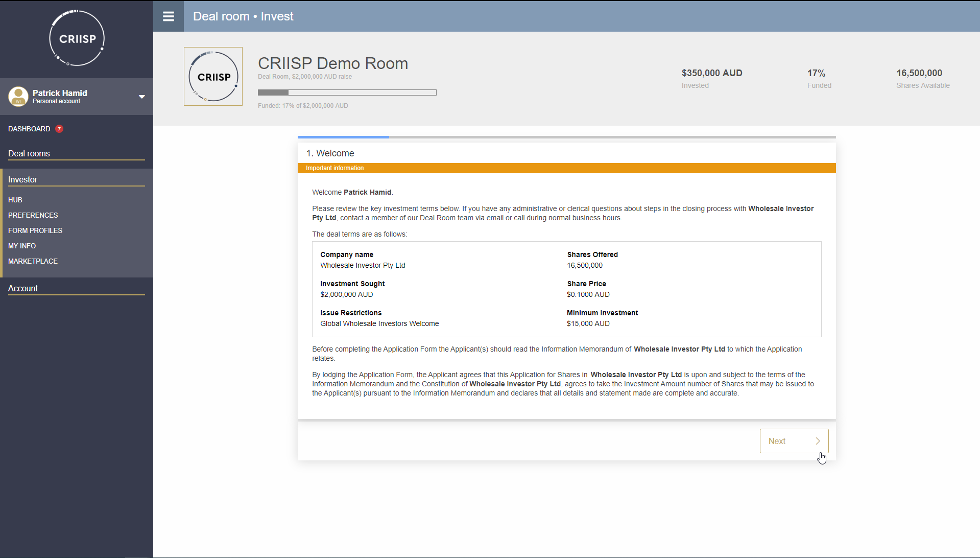Open the HUB menu item
Viewport: 980px width, 558px height.
(15, 200)
